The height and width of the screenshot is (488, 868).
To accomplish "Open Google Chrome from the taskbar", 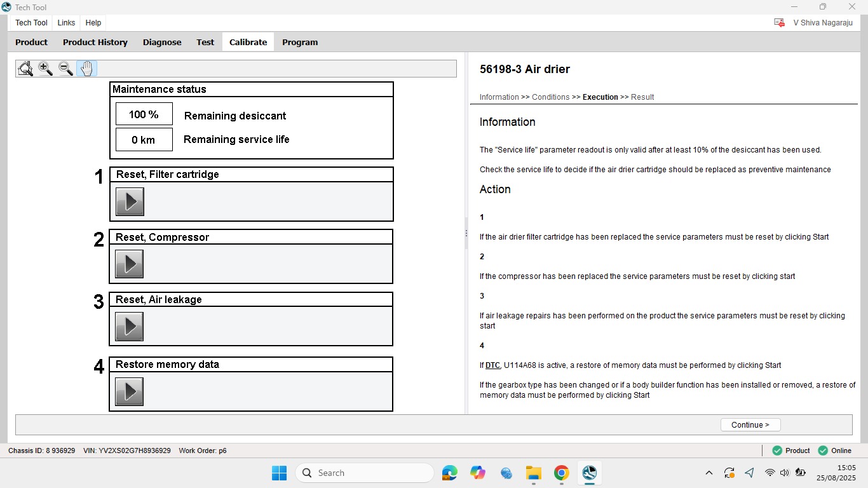I will click(x=561, y=473).
